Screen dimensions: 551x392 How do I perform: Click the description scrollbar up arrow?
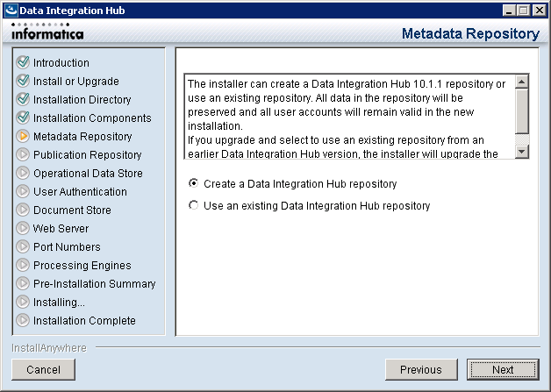[522, 82]
